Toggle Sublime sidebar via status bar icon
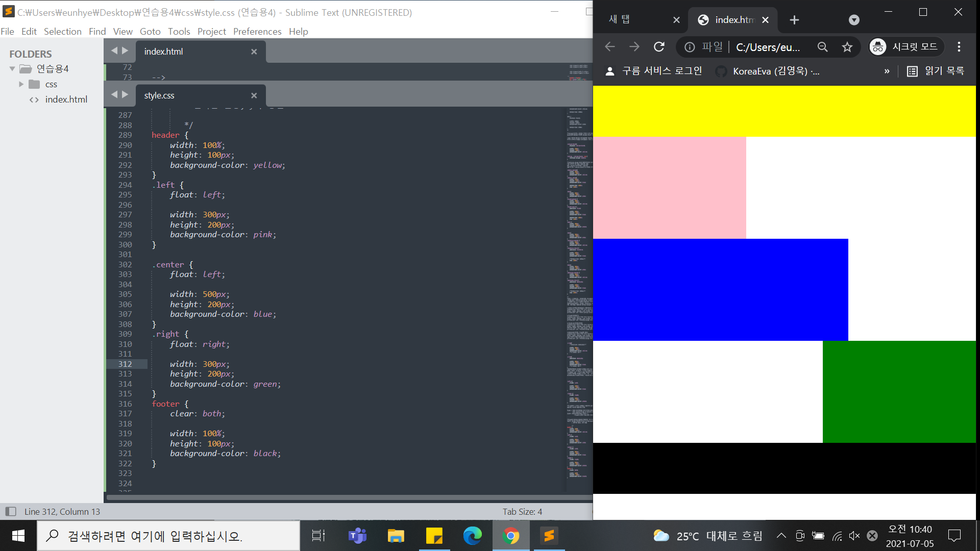The height and width of the screenshot is (551, 980). point(11,511)
